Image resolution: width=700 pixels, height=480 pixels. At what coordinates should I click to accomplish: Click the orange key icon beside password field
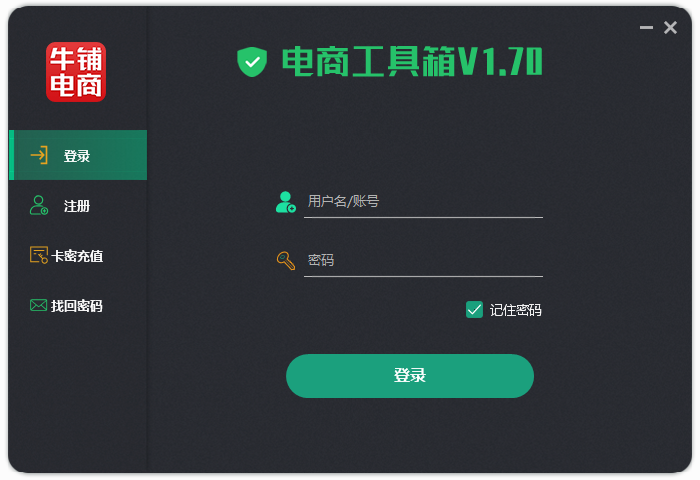tap(286, 260)
